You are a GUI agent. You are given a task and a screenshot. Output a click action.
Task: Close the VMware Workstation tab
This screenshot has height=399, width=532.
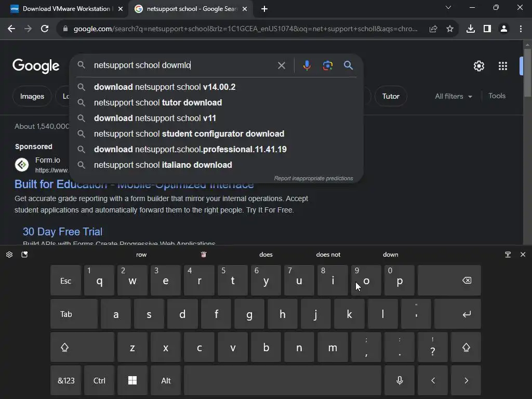pyautogui.click(x=121, y=9)
